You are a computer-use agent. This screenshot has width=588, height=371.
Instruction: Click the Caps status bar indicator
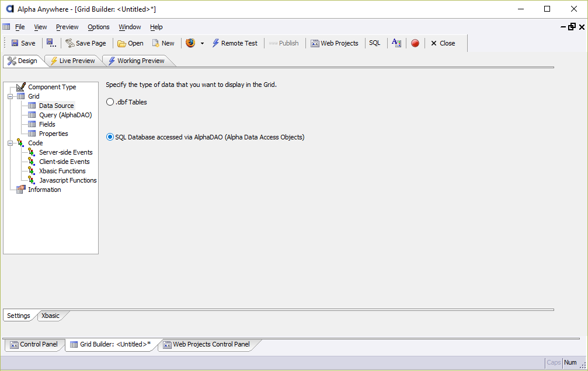coord(554,362)
